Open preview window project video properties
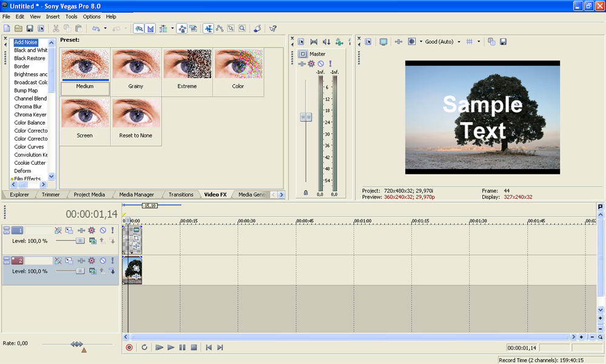606x364 pixels. [x=368, y=42]
